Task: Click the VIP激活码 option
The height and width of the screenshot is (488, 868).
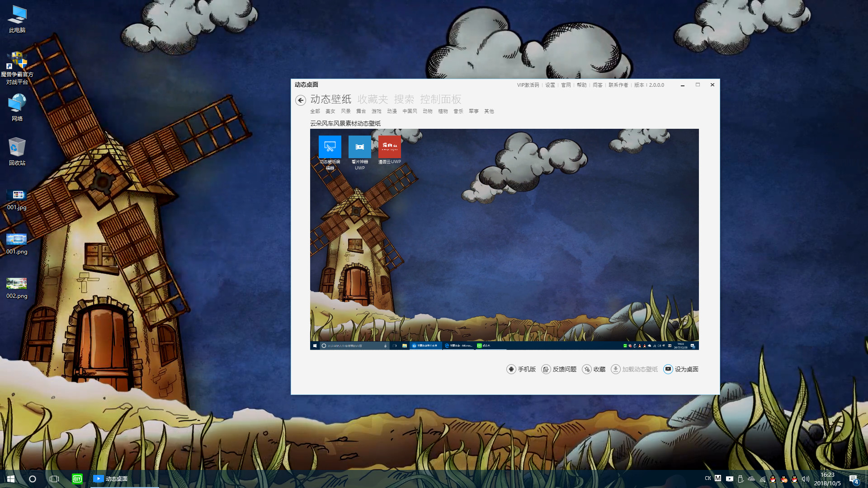Action: point(528,85)
